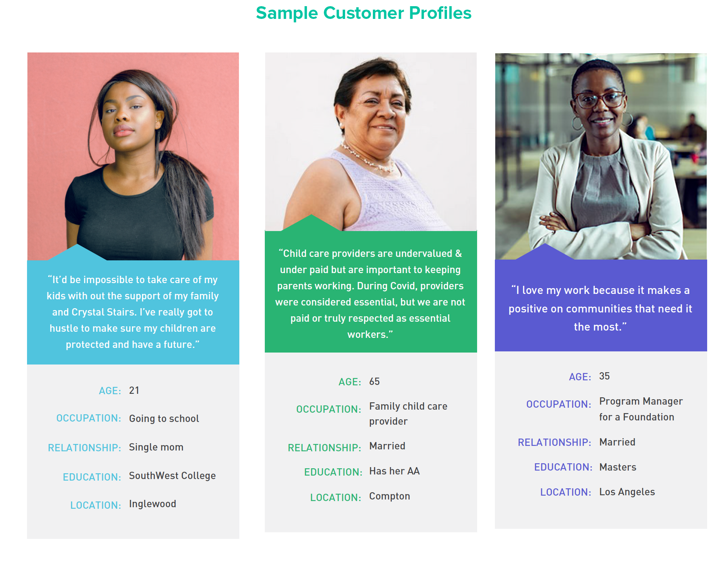Click the 'Inglewood' location value

pos(152,504)
